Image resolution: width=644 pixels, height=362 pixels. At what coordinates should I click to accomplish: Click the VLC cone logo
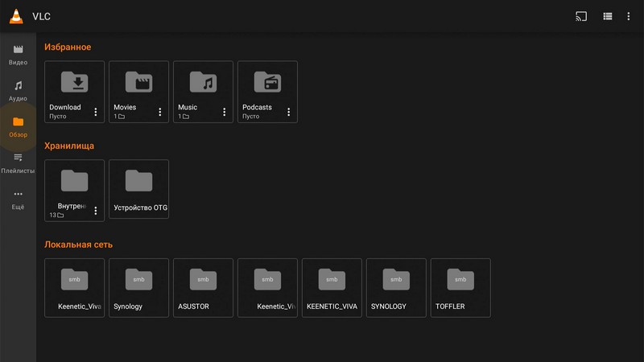coord(15,16)
